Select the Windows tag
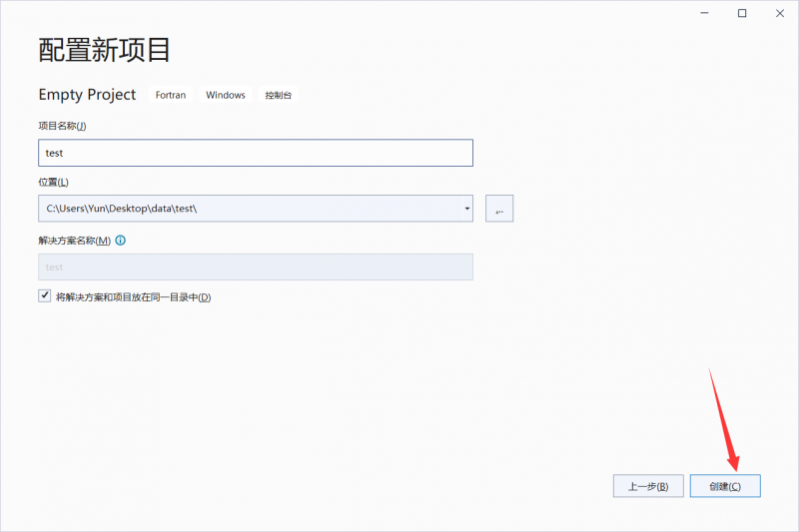This screenshot has width=799, height=532. [226, 96]
